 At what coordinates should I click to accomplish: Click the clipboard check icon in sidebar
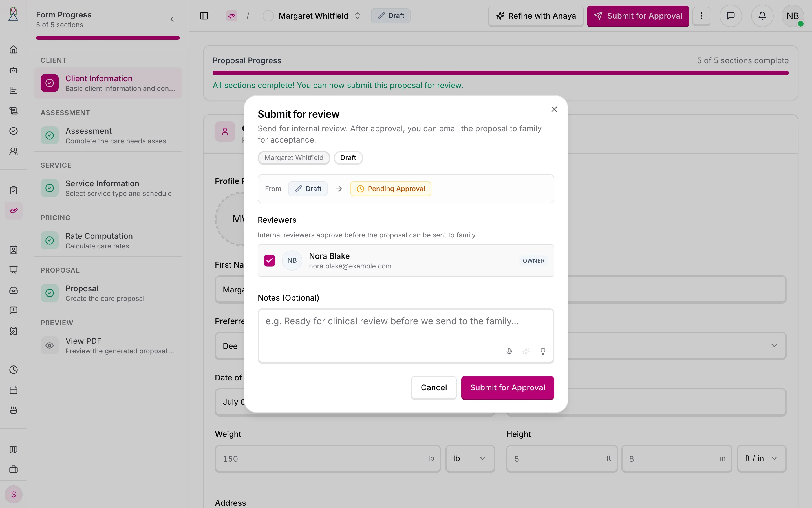14,190
